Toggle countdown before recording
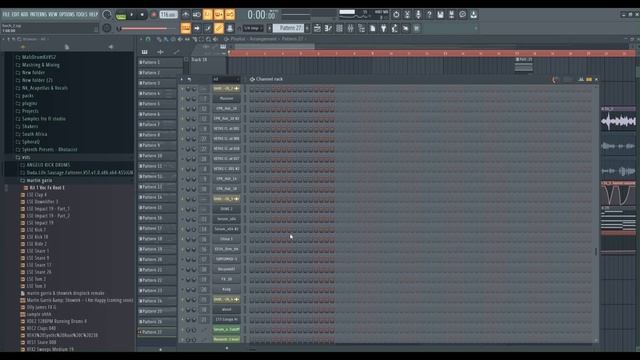The width and height of the screenshot is (640, 360). click(208, 15)
